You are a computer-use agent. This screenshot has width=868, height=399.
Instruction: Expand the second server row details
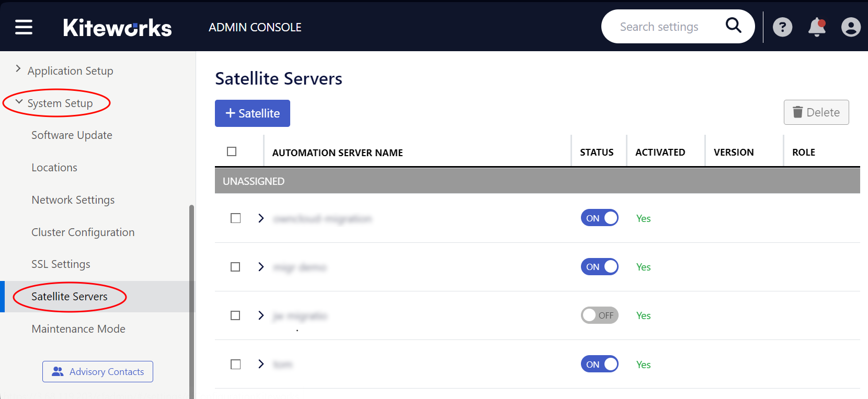(261, 267)
